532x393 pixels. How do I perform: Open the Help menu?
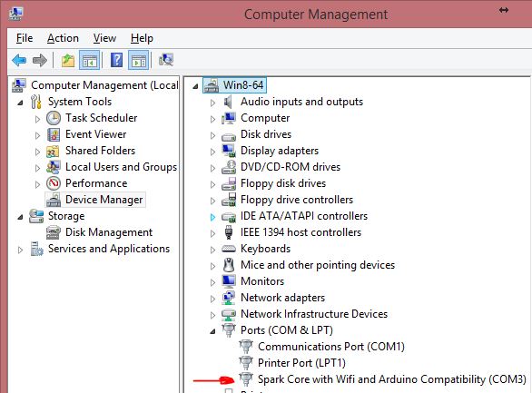pos(142,38)
